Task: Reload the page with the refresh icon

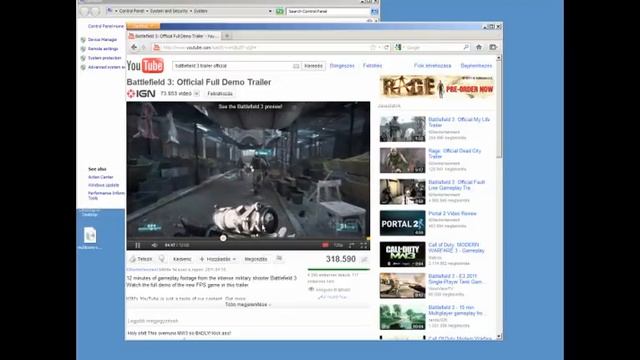Action: coord(386,47)
